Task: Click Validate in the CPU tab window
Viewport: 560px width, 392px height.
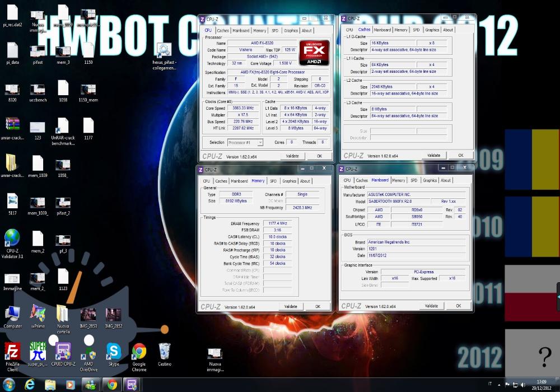Action: 292,156
